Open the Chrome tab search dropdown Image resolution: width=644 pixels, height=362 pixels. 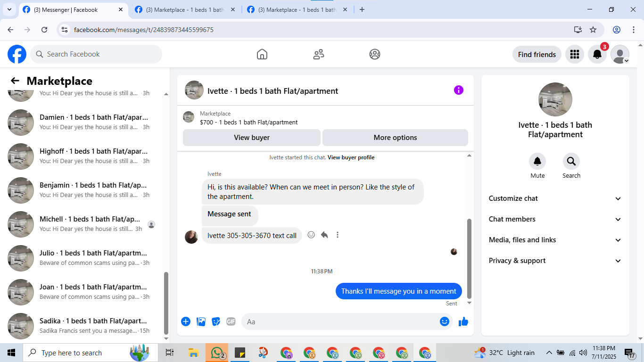[9, 9]
